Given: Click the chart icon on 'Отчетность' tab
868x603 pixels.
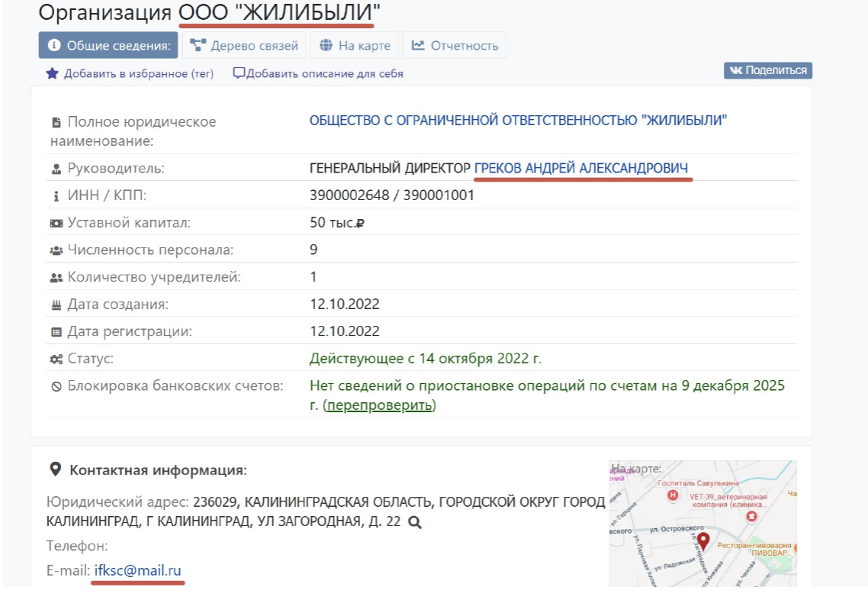Looking at the screenshot, I should [418, 45].
